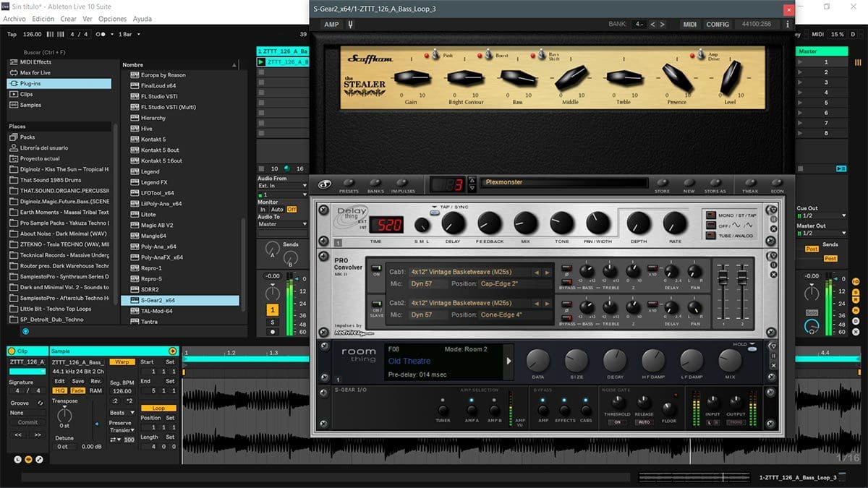Viewport: 868px width, 488px height.
Task: Enable RAM mode for the sample
Action: (x=96, y=390)
